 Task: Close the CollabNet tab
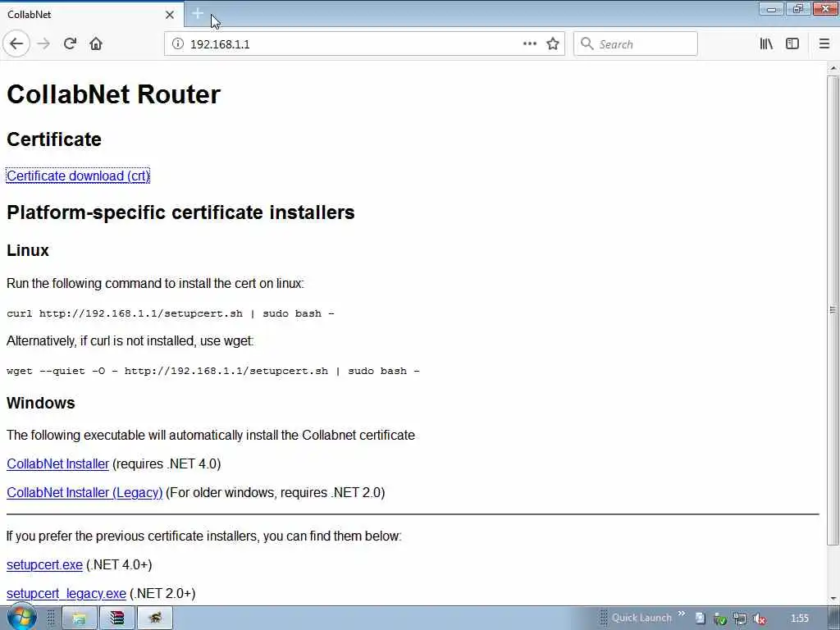170,15
